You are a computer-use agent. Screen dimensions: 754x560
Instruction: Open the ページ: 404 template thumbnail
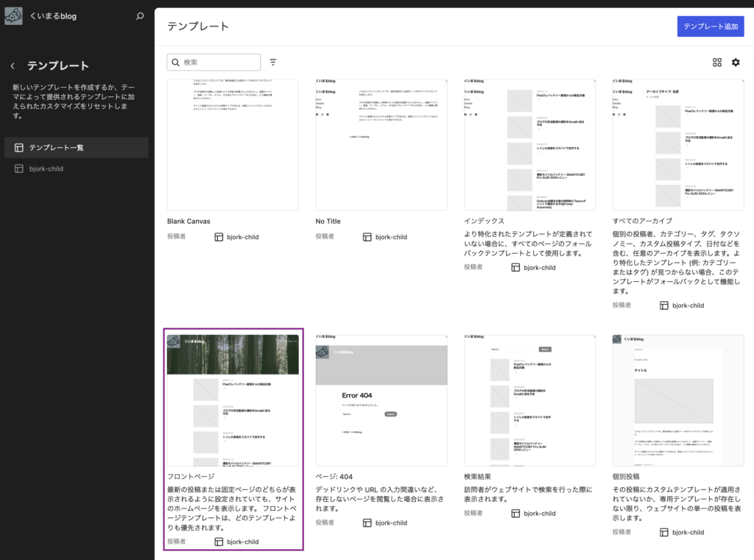click(381, 400)
